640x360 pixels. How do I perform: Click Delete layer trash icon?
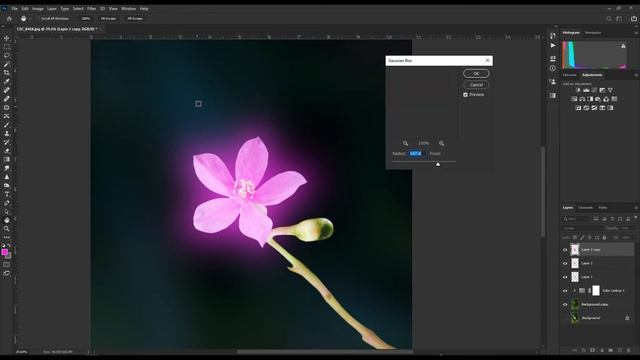click(628, 350)
